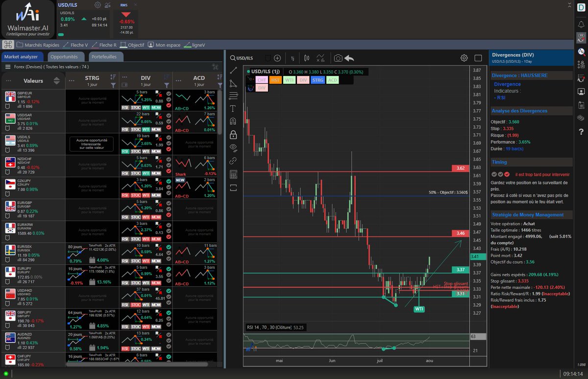Open the 1j timeframe selector

(293, 58)
